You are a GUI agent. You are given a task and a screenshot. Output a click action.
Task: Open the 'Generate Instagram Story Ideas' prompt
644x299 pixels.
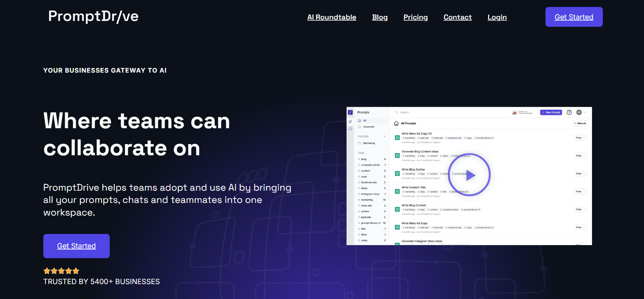(x=422, y=241)
